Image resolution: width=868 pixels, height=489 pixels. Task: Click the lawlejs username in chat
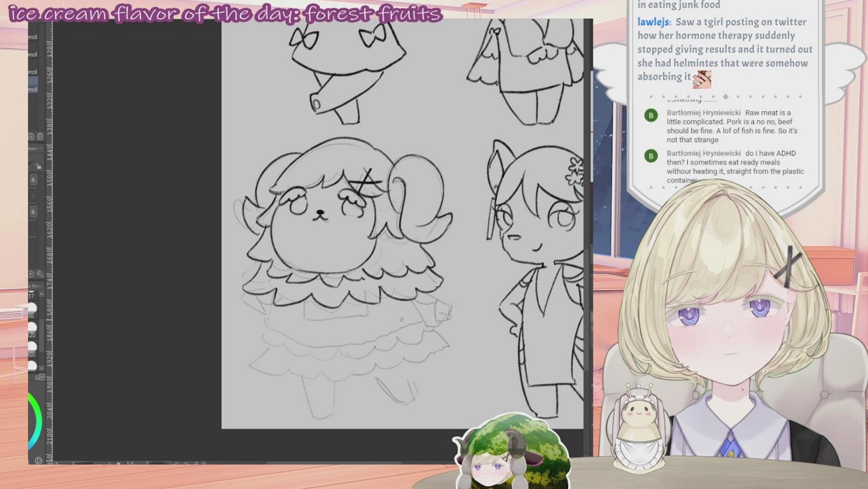(x=653, y=22)
